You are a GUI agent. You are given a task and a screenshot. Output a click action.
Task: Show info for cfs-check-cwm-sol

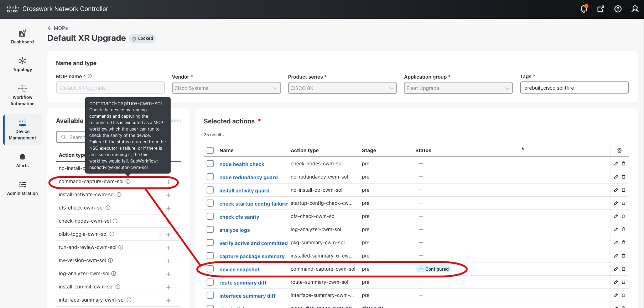108,208
